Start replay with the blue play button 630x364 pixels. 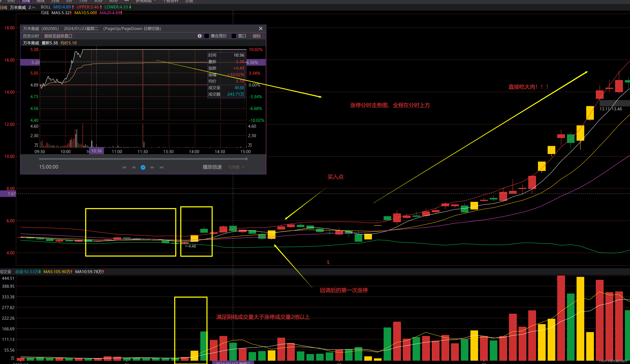(143, 167)
